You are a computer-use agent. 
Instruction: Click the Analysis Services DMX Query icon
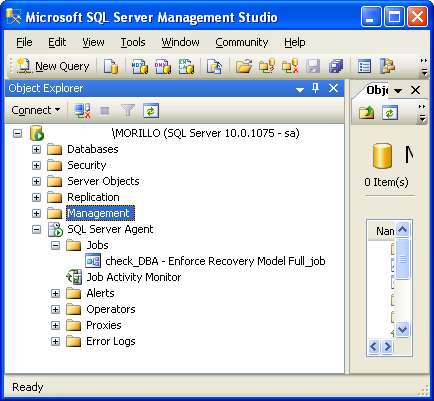[x=163, y=66]
